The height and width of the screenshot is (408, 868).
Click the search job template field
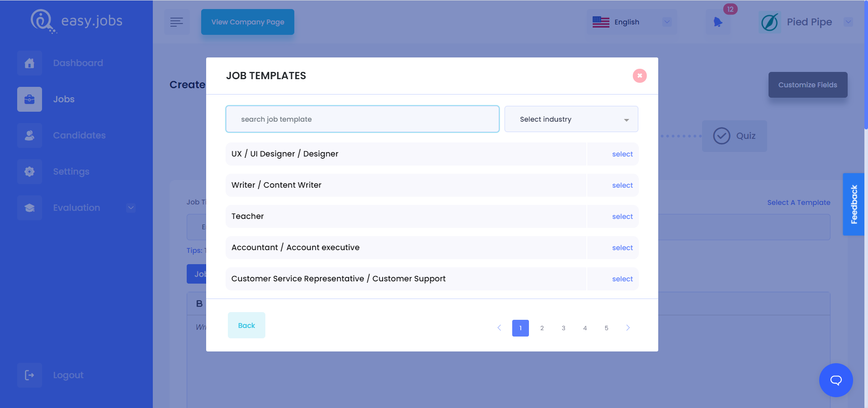tap(362, 119)
